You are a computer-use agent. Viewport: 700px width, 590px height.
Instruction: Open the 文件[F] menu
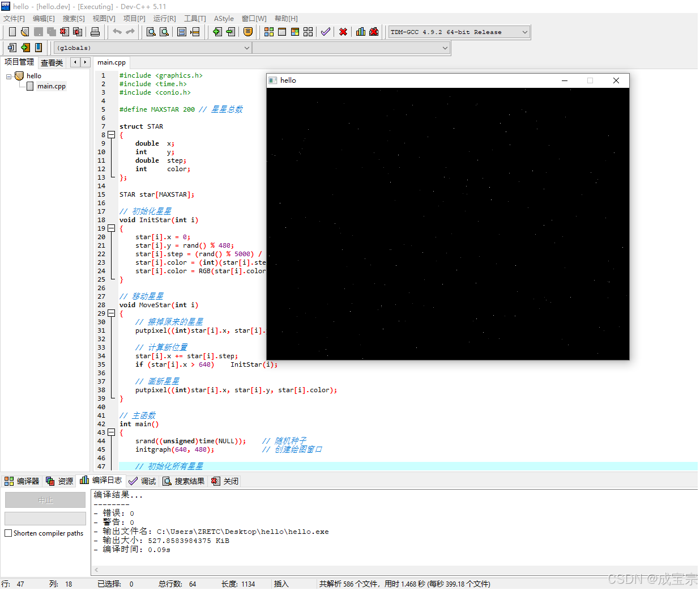tap(14, 19)
